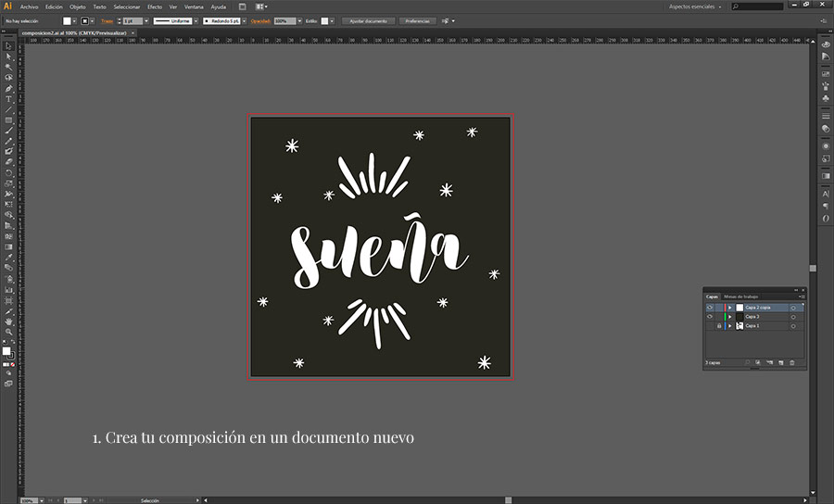Show the hidden Capa 1 layer
Image resolution: width=834 pixels, height=504 pixels.
point(710,325)
